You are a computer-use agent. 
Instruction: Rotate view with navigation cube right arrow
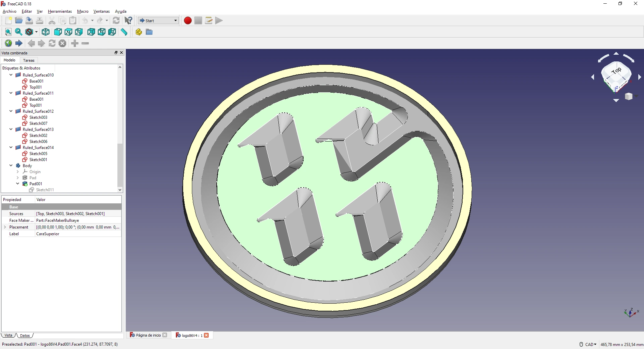coord(640,77)
